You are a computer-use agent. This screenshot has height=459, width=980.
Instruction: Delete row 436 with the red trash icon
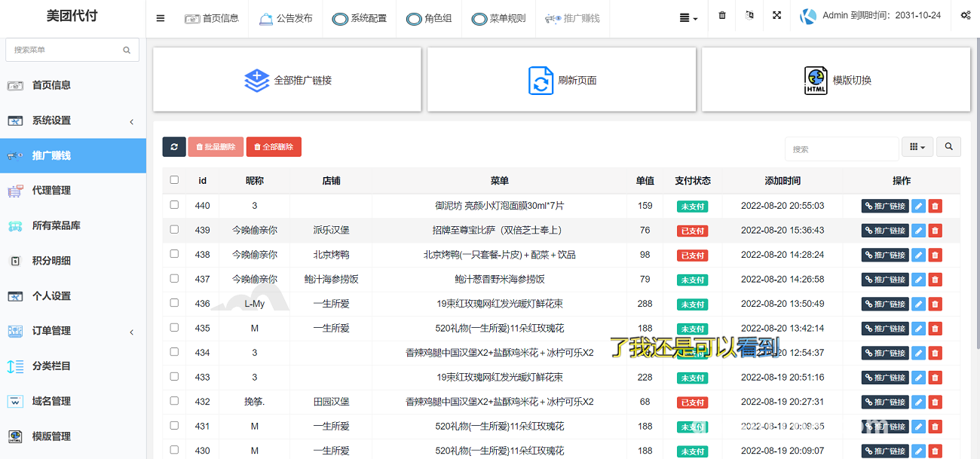935,304
